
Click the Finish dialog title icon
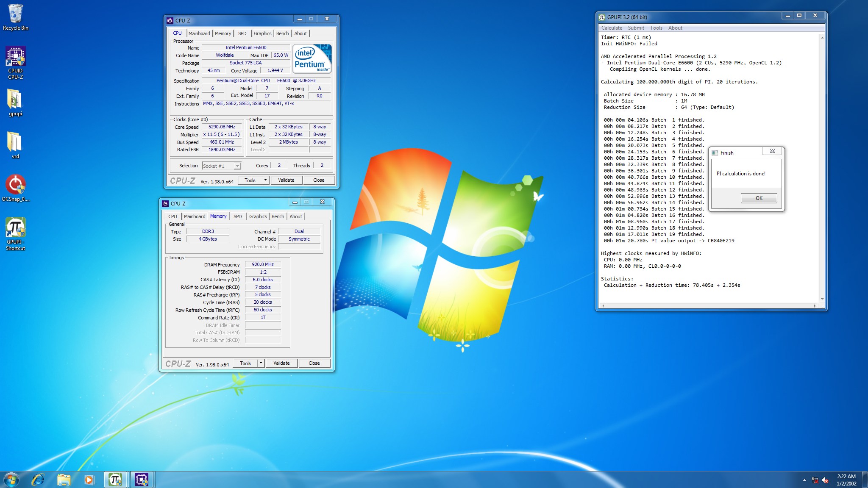715,152
